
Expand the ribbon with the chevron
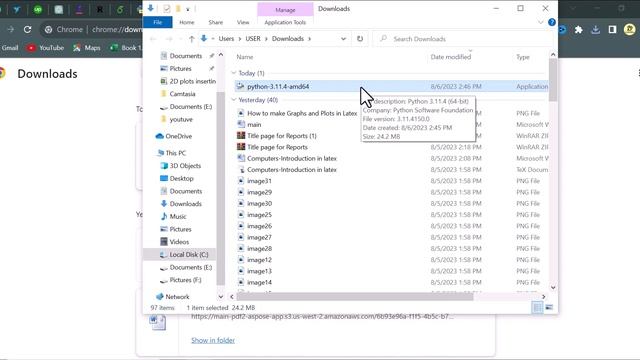point(540,22)
